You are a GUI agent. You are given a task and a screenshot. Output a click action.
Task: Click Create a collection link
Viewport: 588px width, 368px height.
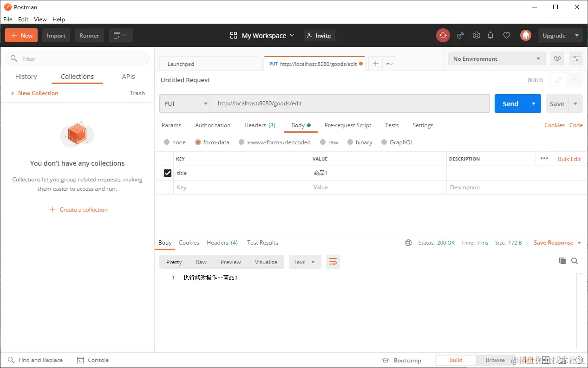[78, 210]
